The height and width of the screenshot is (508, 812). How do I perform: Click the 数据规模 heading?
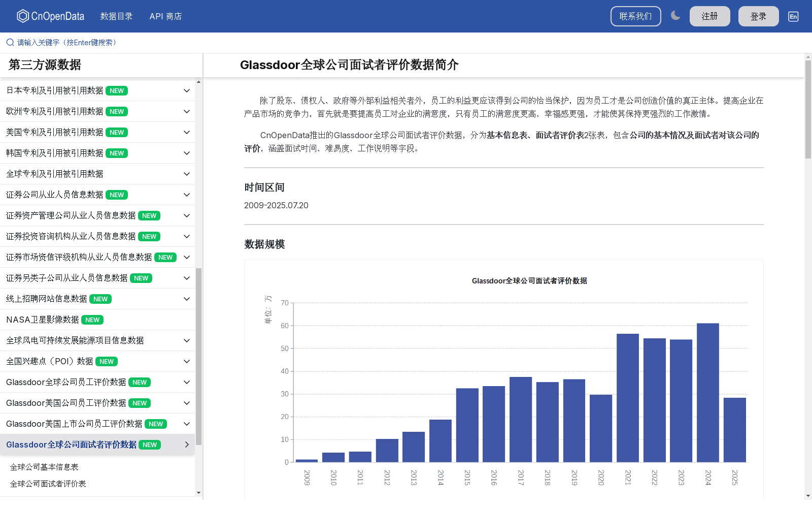264,244
